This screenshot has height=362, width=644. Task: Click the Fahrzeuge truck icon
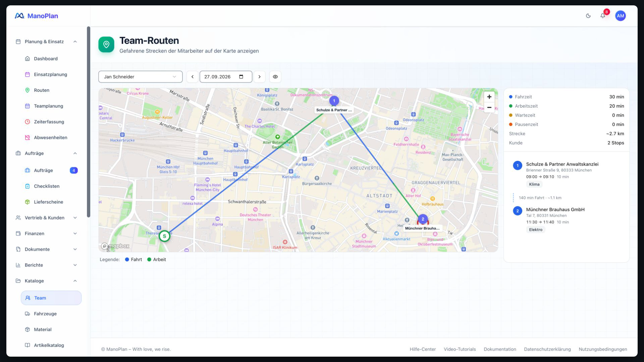point(28,313)
